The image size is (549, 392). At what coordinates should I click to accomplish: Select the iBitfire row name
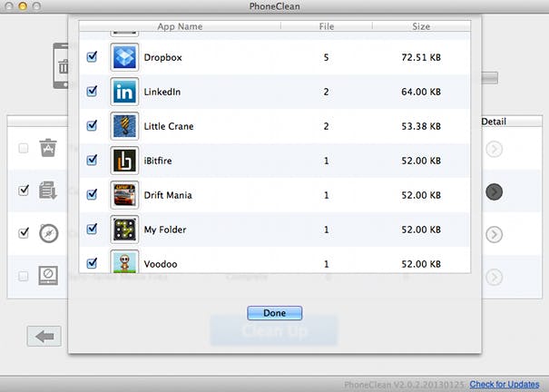(158, 161)
